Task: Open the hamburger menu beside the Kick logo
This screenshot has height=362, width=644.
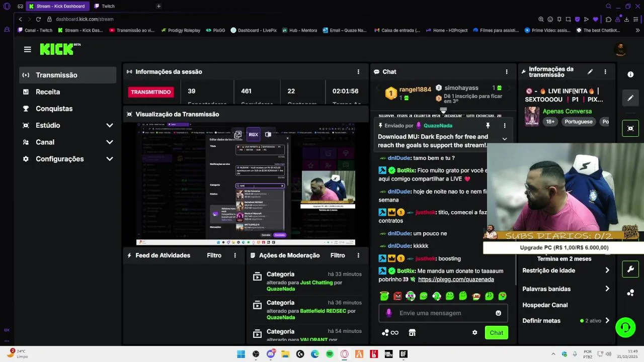Action: (x=27, y=49)
